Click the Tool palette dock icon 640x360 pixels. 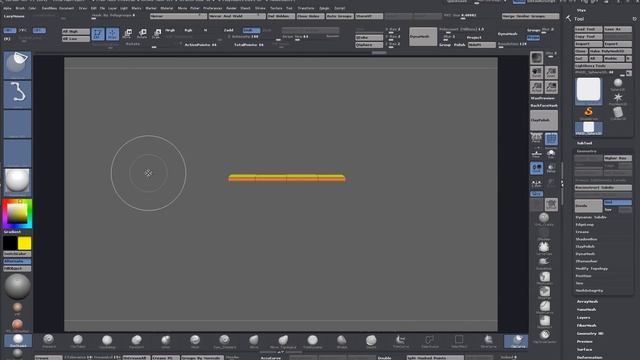click(568, 18)
